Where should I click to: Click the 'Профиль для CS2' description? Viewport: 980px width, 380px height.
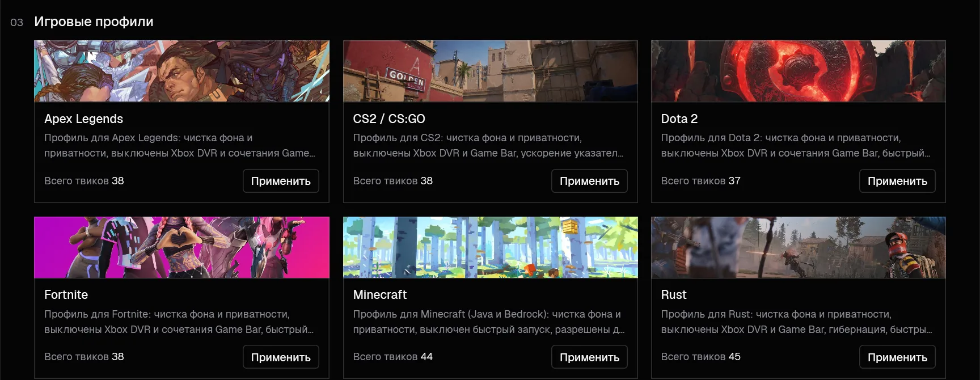click(488, 145)
